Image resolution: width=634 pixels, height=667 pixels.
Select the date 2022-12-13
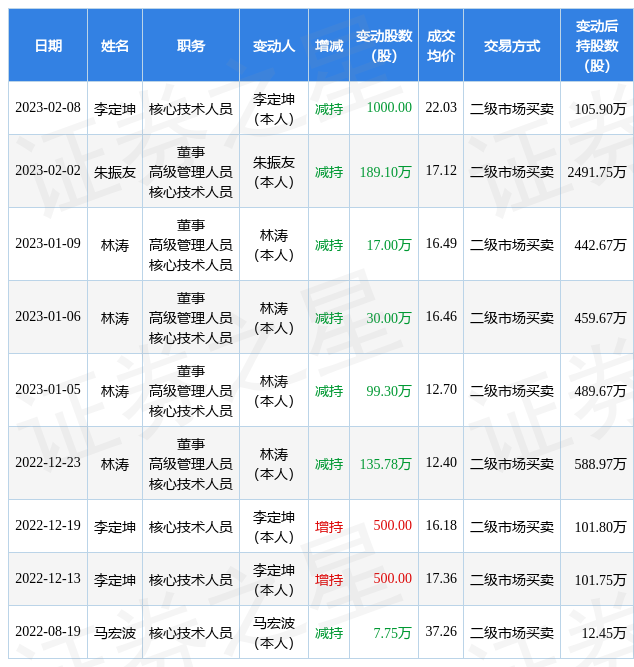pos(48,579)
